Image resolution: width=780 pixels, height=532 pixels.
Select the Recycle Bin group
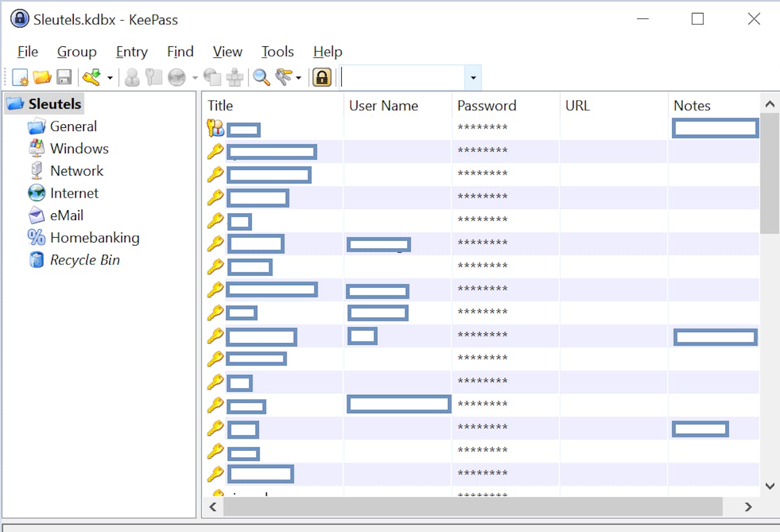85,260
